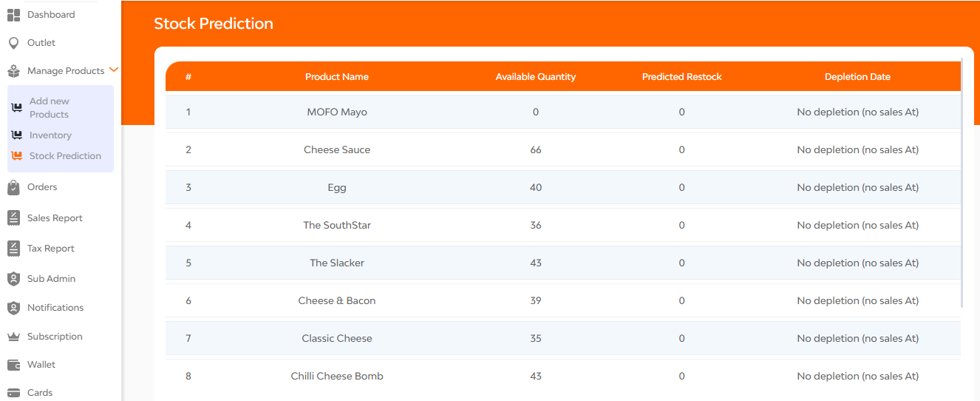The width and height of the screenshot is (980, 401).
Task: Select the Chilli Cheese Bomb row
Action: coord(563,376)
